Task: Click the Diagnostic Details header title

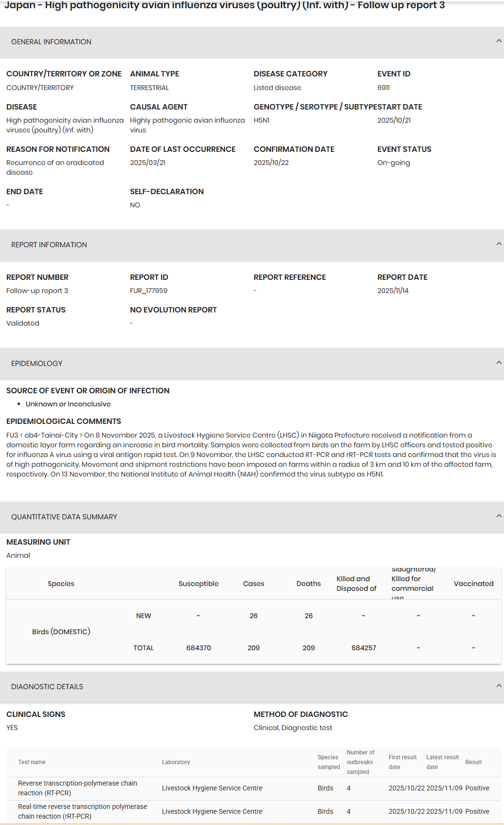Action: (47, 687)
